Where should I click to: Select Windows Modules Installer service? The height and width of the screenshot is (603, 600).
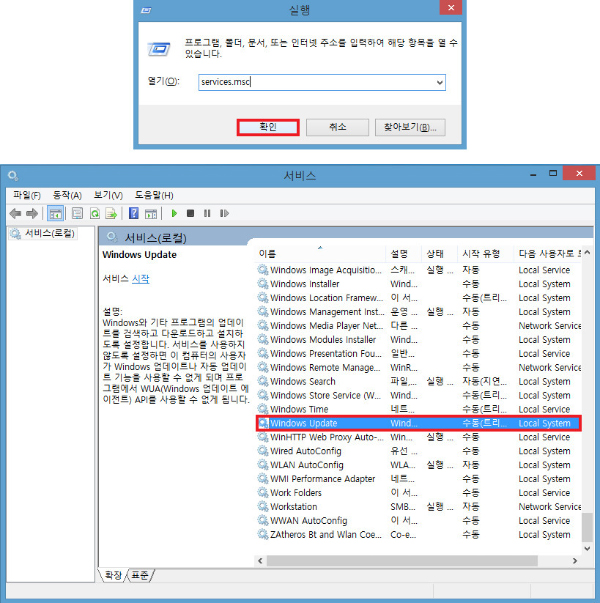[x=419, y=340]
